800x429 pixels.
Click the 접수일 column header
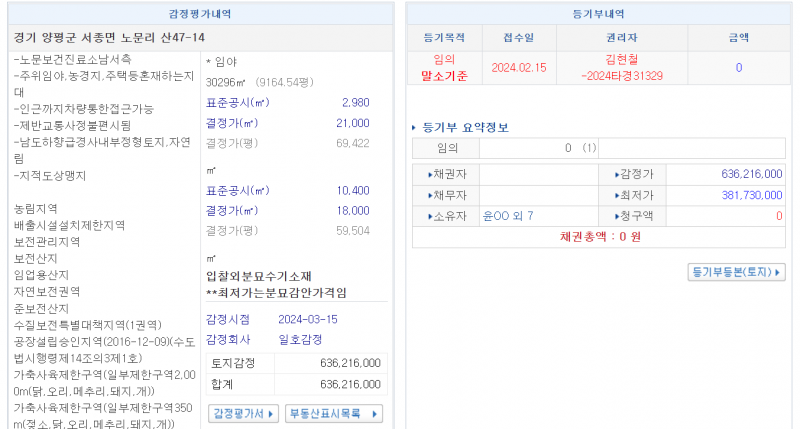click(x=518, y=37)
